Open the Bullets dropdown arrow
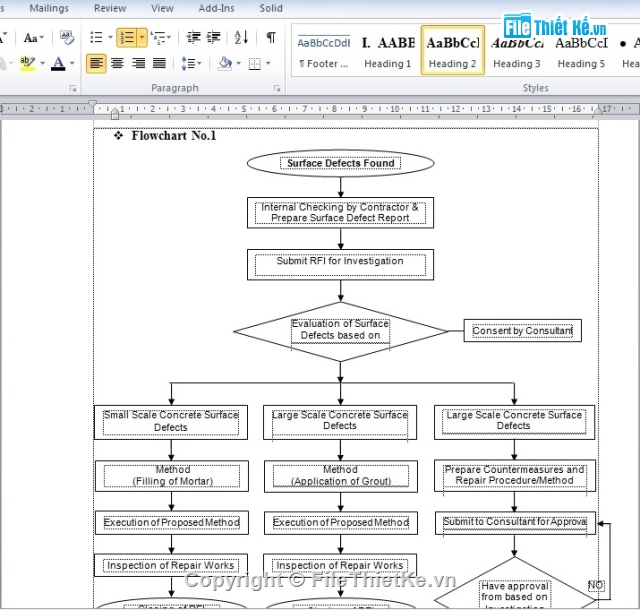640x610 pixels. click(110, 38)
